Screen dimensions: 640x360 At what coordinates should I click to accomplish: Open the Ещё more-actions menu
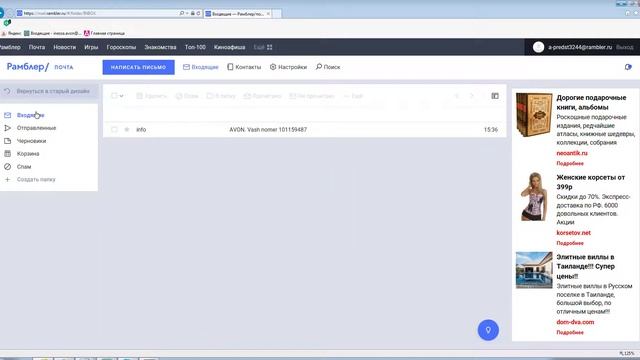tap(353, 96)
